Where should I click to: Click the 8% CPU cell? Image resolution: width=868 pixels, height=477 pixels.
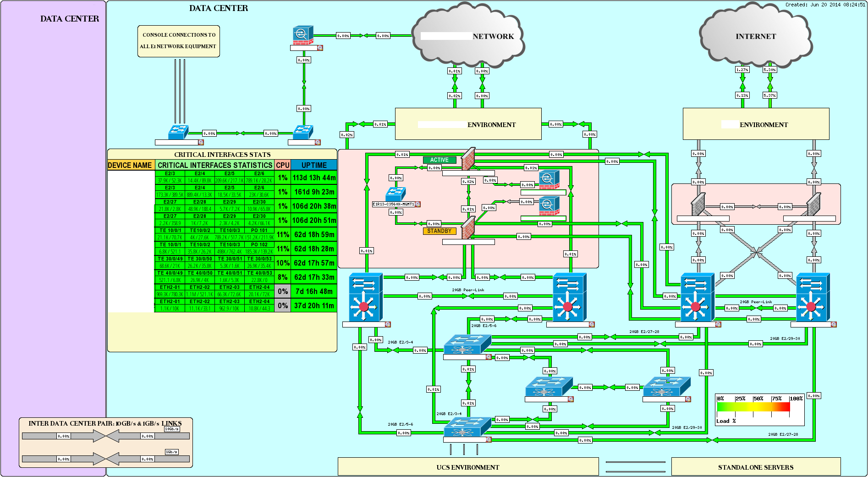(x=283, y=277)
